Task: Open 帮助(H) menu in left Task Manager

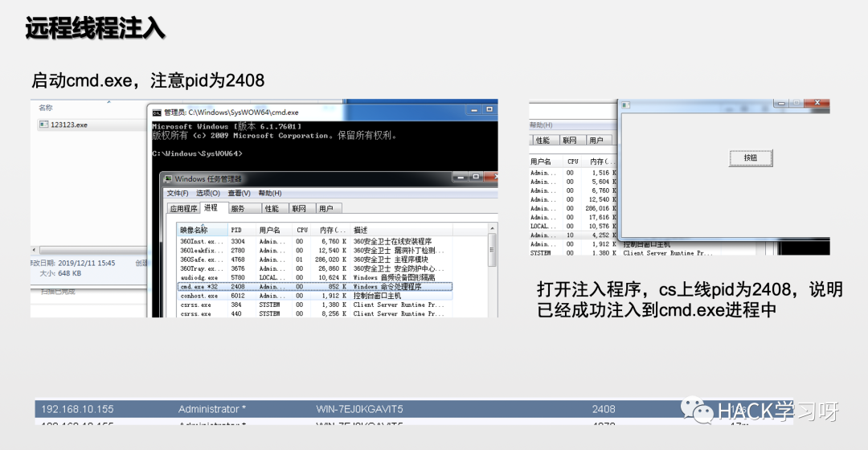Action: point(270,193)
